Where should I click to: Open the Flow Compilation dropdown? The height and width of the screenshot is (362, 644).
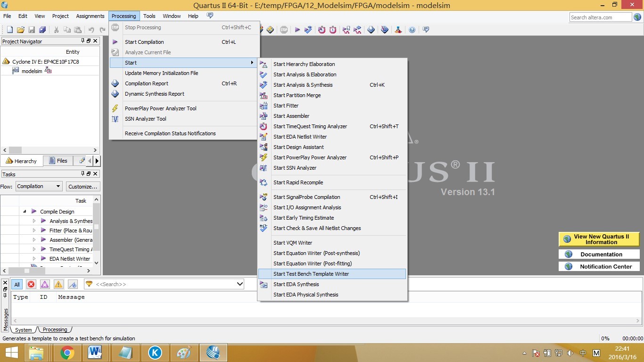pyautogui.click(x=39, y=186)
